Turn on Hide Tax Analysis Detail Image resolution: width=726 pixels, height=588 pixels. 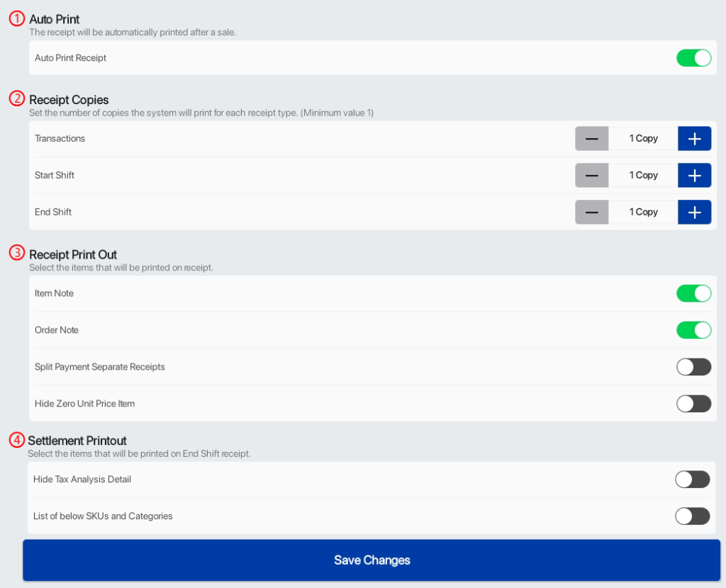693,479
